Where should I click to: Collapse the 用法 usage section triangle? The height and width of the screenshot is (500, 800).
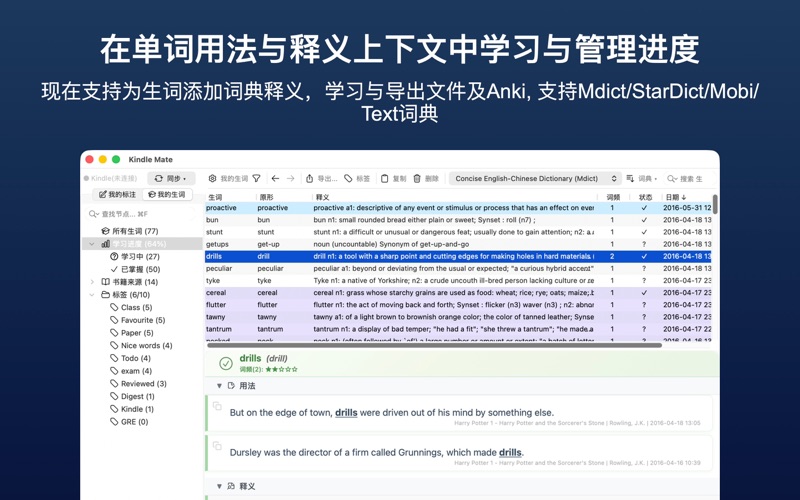tap(219, 386)
